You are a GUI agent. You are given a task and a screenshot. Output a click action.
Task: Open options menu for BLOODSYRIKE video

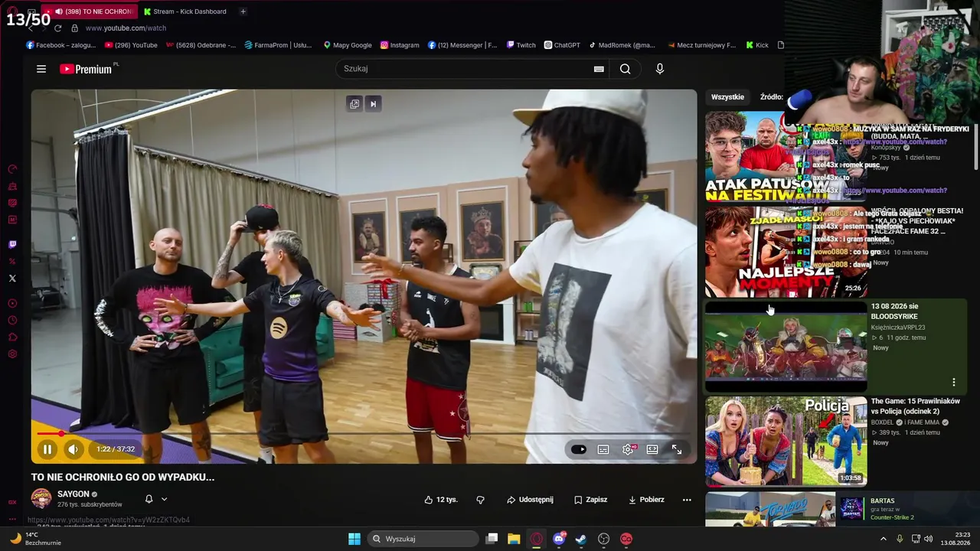pyautogui.click(x=954, y=382)
